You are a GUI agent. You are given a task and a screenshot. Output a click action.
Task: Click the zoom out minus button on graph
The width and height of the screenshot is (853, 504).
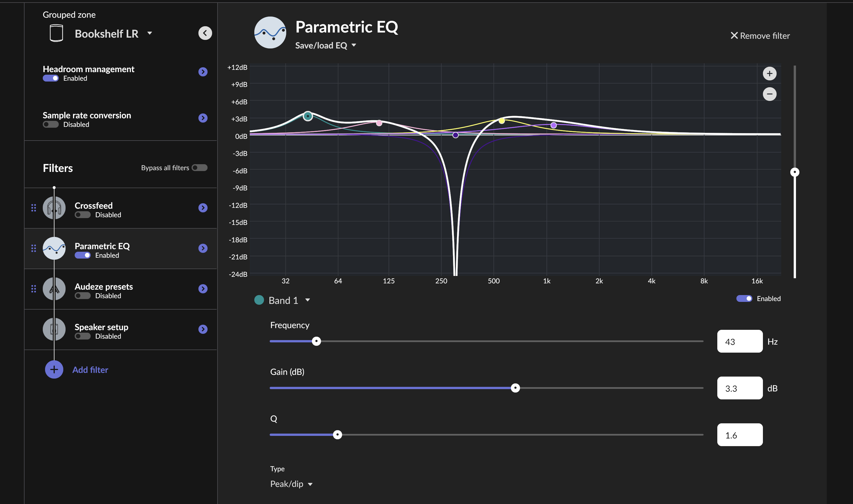[769, 94]
